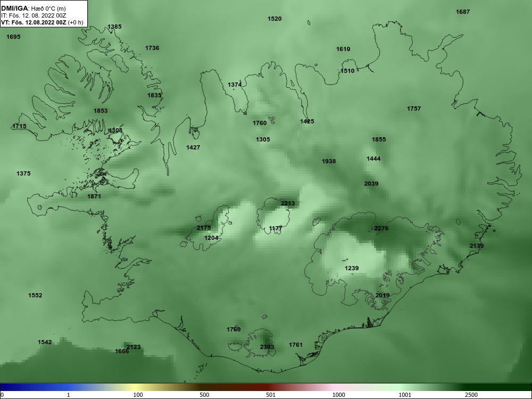Choose the 1444 data point
Viewport: 532px width, 399px height.
[x=373, y=159]
